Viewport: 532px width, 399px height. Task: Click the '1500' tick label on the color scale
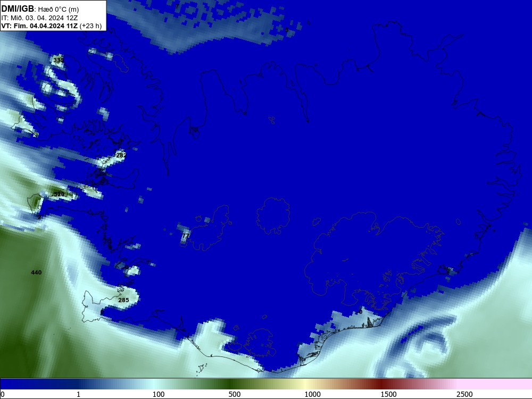388,394
